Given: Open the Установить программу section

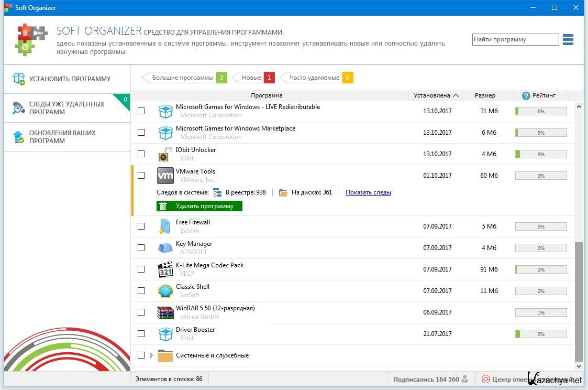Looking at the screenshot, I should click(x=70, y=79).
